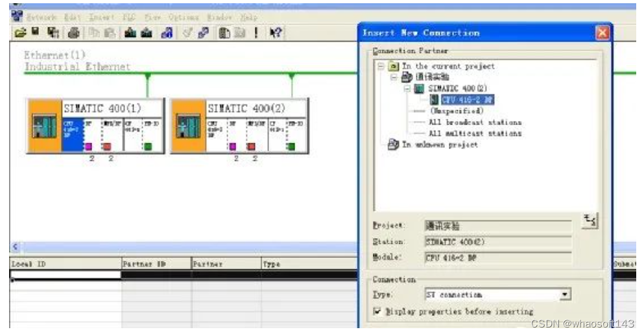Click the empty Local ID cell in first row
The height and width of the screenshot is (334, 644).
[66, 275]
